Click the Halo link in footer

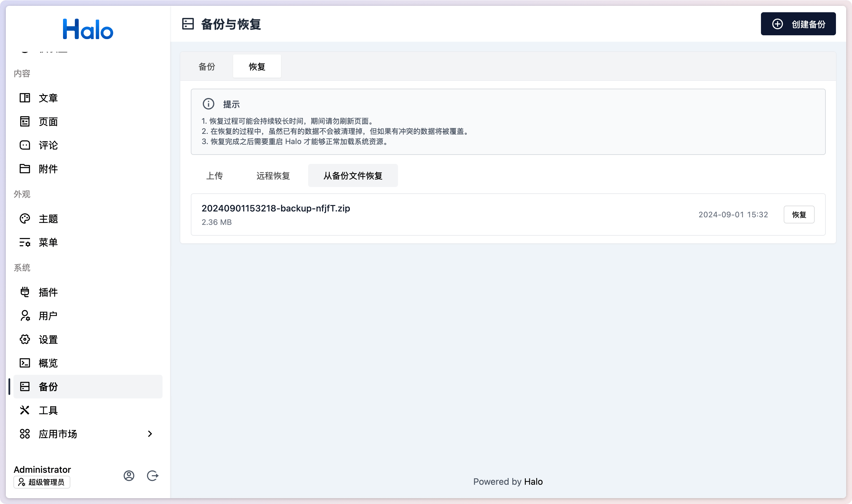tap(533, 482)
